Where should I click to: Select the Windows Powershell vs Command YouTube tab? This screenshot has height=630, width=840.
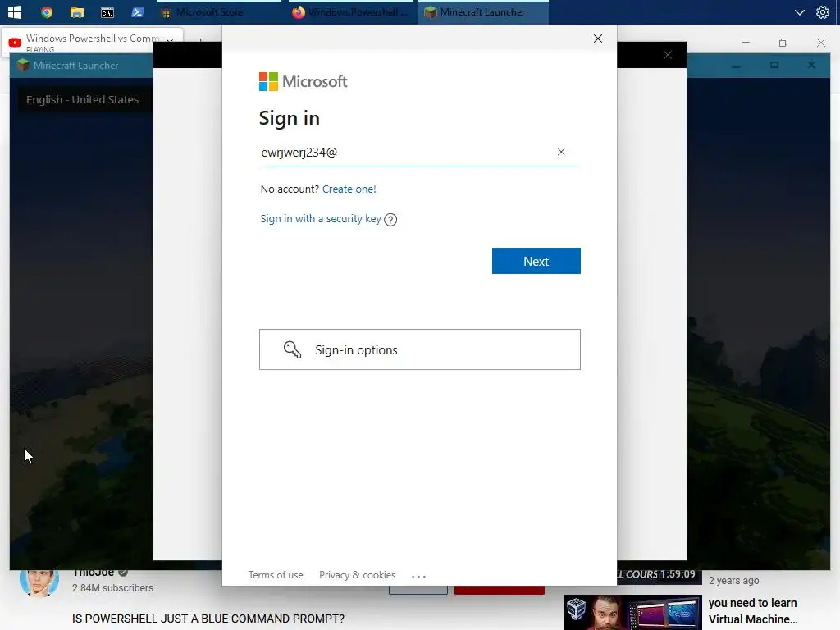(92, 43)
